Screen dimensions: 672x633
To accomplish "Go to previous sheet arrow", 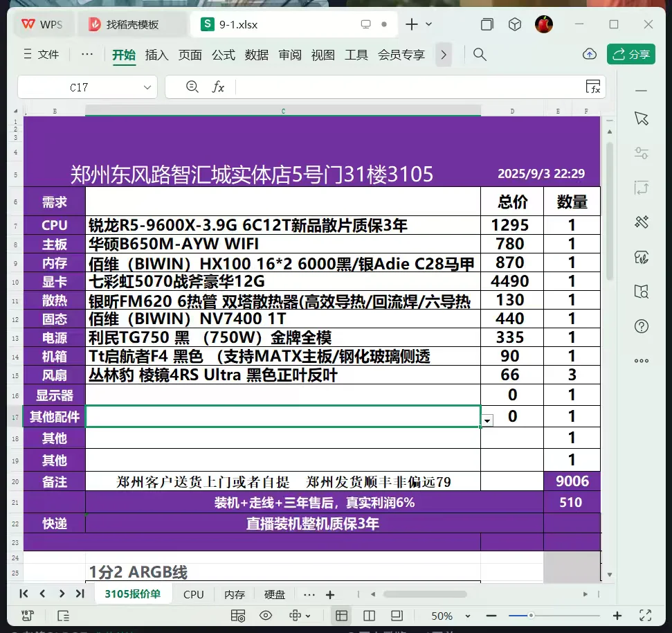I will tap(42, 594).
